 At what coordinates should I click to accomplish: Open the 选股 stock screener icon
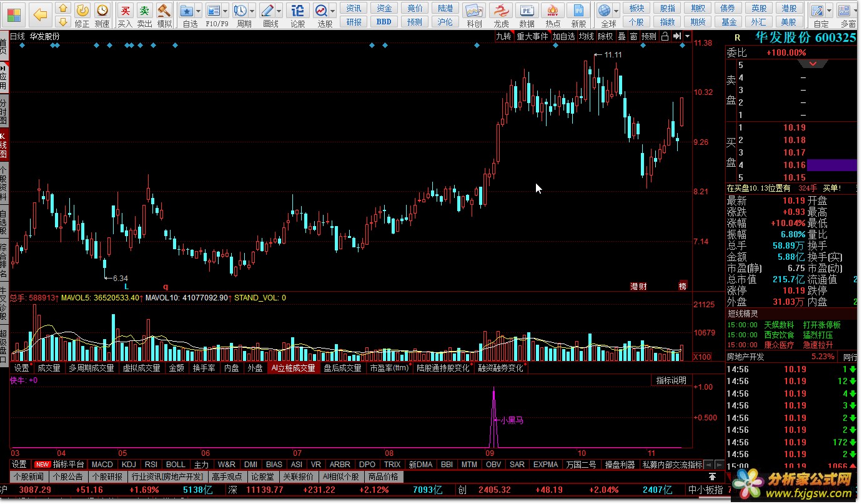pos(321,11)
